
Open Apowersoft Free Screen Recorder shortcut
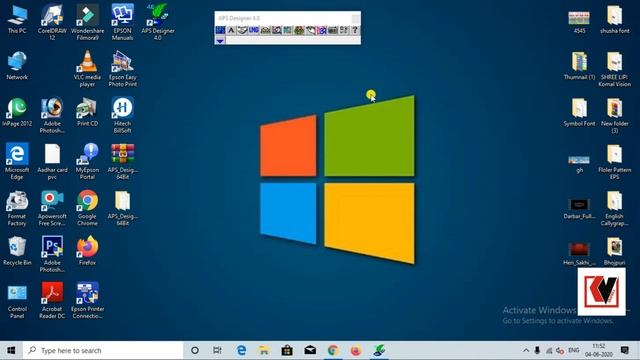pyautogui.click(x=52, y=207)
